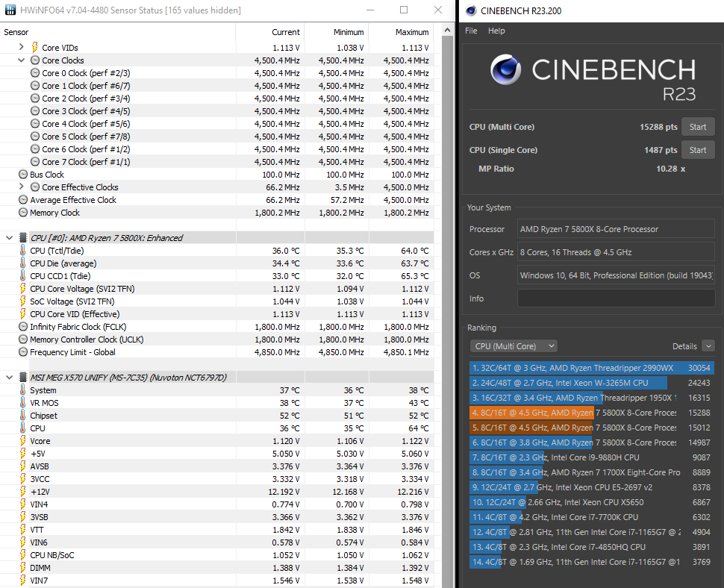Expand the Core VIDs tree node

click(21, 47)
